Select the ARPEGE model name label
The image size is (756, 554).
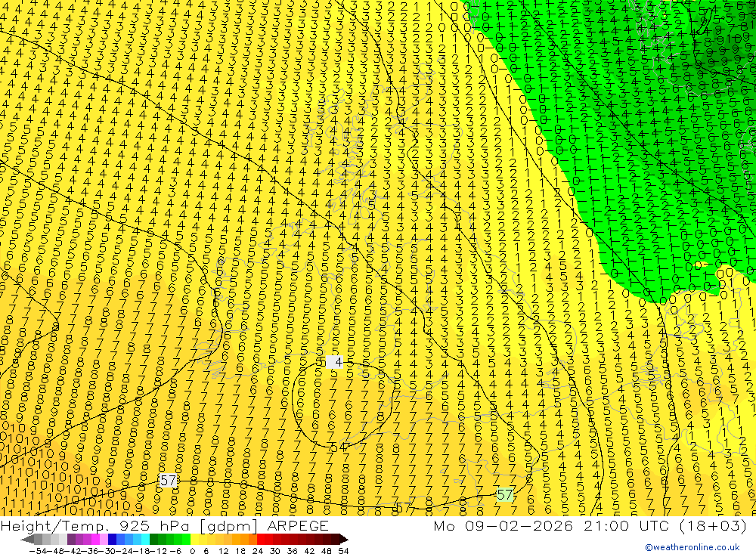point(297,525)
